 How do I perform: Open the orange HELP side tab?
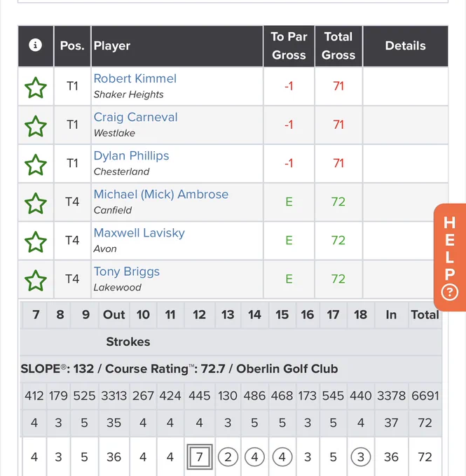(450, 257)
